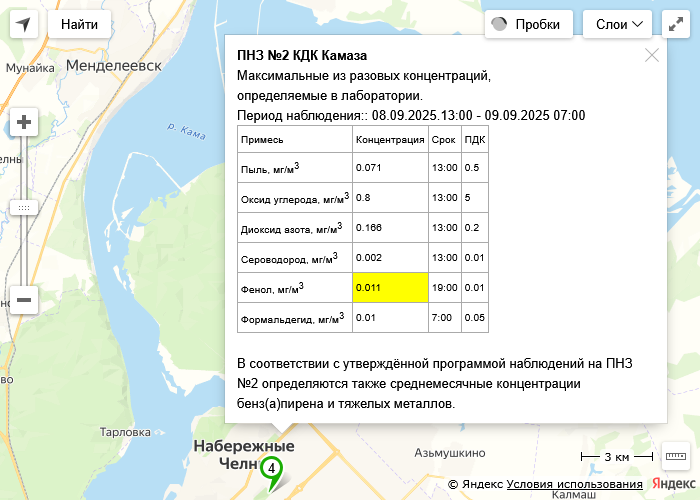Click the geolocation arrow icon
This screenshot has height=500, width=700.
pos(24,24)
